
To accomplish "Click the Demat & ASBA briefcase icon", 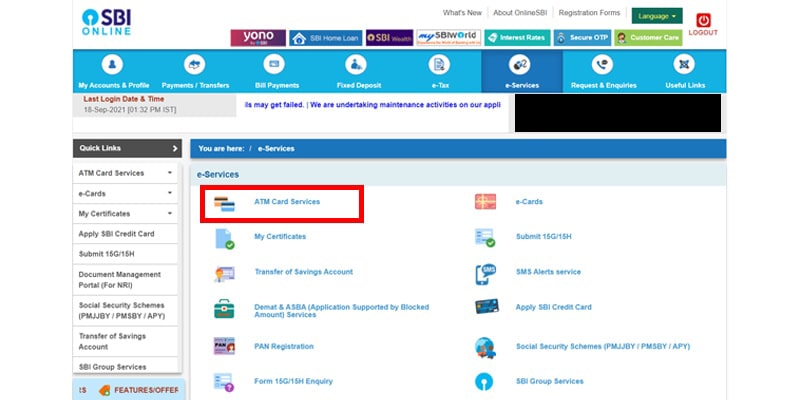I will point(224,309).
